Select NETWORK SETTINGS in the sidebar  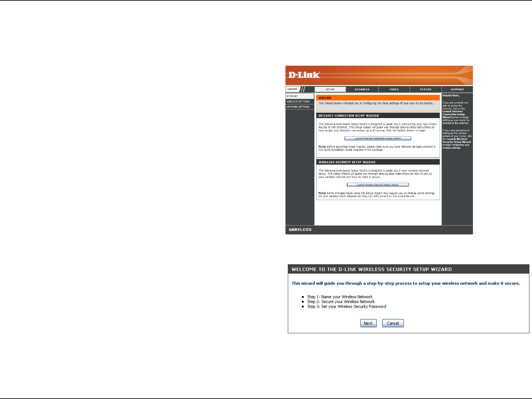point(300,107)
